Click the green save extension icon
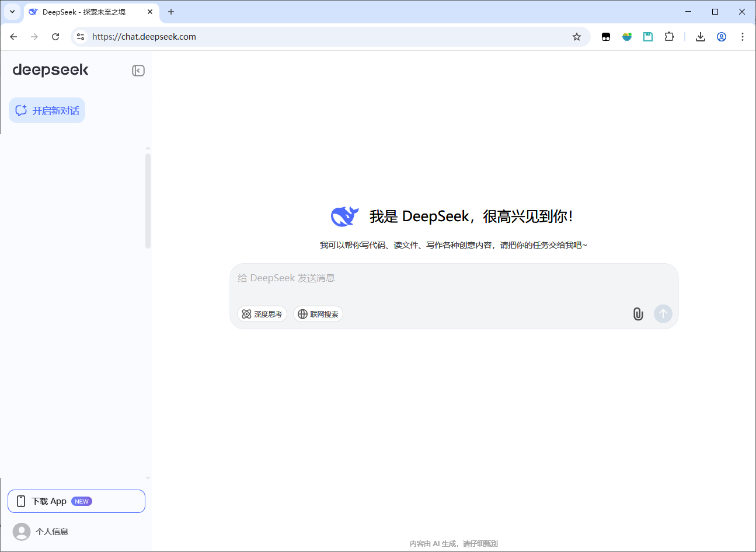Image resolution: width=756 pixels, height=552 pixels. click(648, 37)
